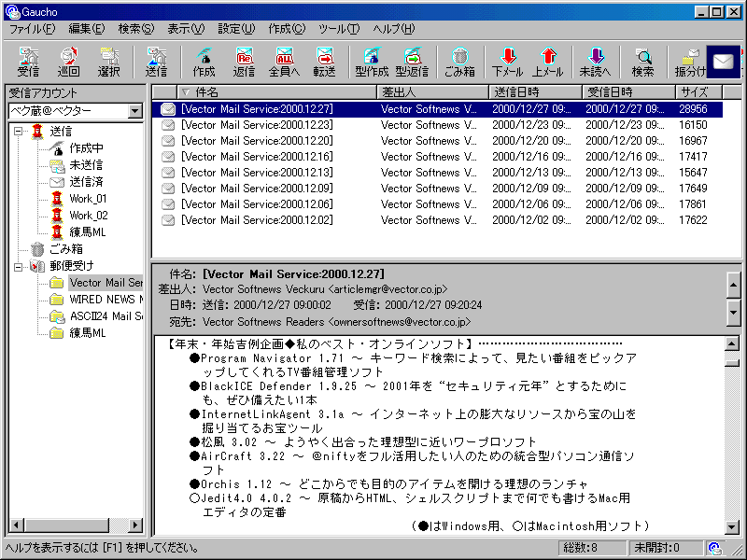The image size is (747, 560).
Task: Collapse the 送信 tree node
Action: coord(18,131)
